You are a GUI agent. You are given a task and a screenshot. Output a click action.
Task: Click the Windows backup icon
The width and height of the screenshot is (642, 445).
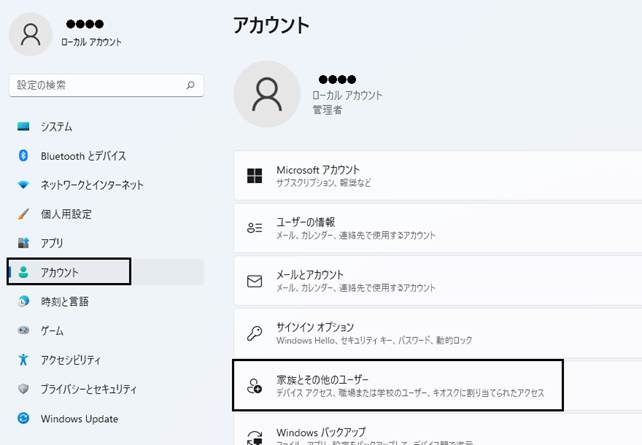point(254,437)
